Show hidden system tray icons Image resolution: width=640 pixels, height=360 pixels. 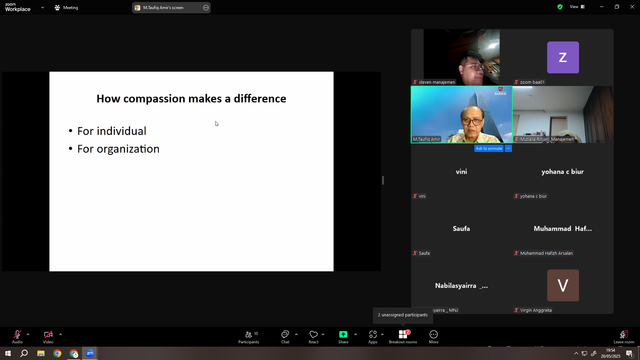point(576,353)
